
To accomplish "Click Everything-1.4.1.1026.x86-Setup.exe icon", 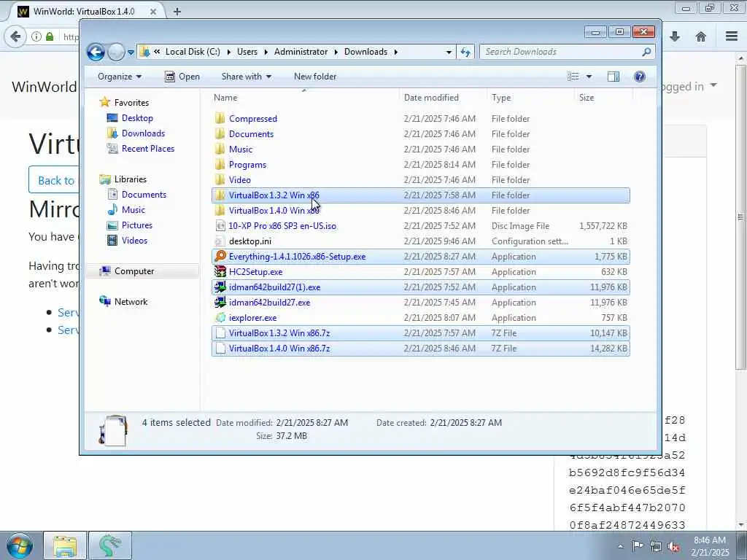I will pyautogui.click(x=220, y=256).
